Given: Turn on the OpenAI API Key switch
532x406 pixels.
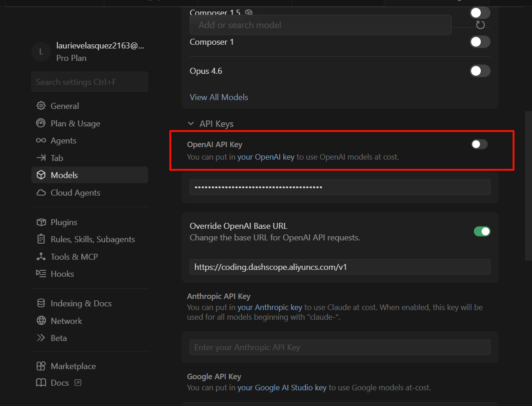Looking at the screenshot, I should [x=479, y=144].
